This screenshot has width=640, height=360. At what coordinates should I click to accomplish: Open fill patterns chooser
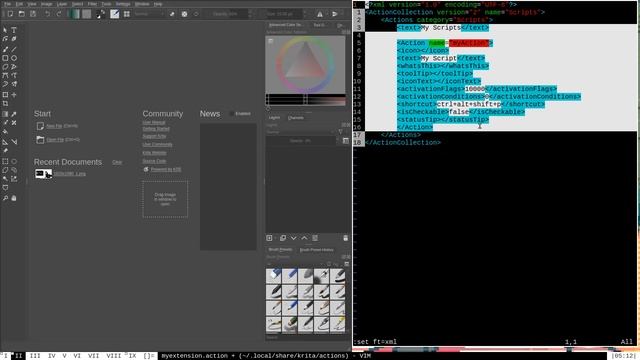point(87,14)
